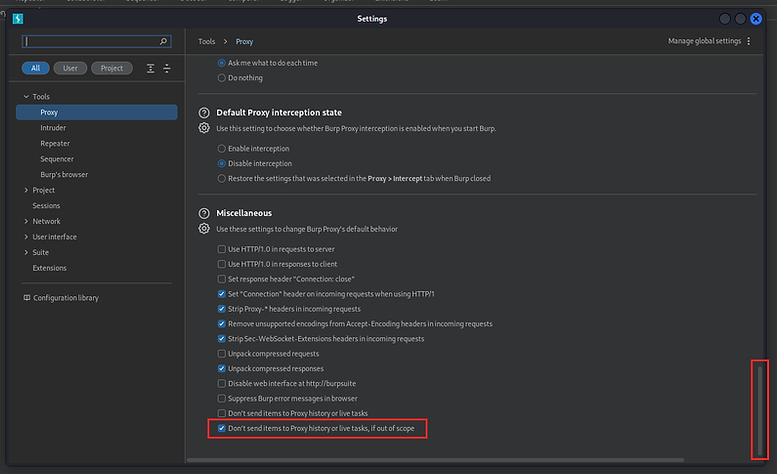Expand the Network tree node
Image resolution: width=777 pixels, height=474 pixels.
click(x=26, y=221)
